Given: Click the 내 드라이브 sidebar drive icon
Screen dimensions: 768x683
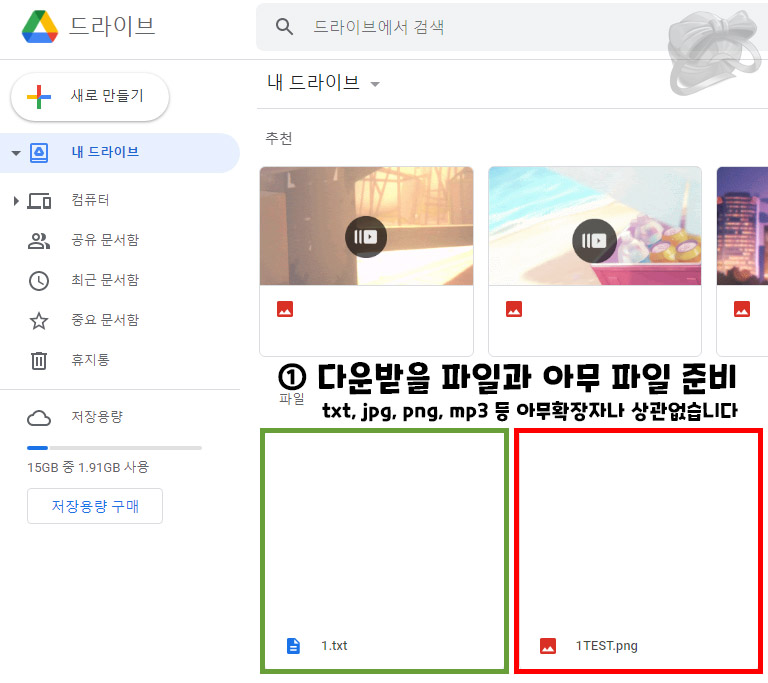Looking at the screenshot, I should pos(39,153).
